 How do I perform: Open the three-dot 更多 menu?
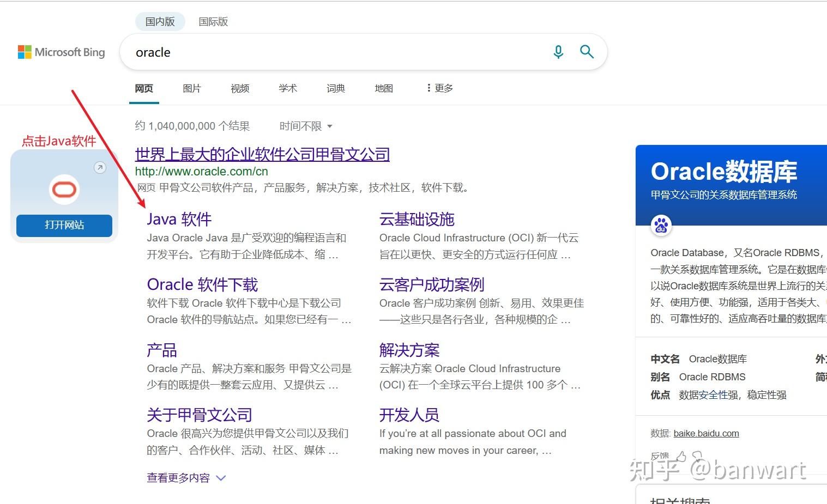tap(440, 88)
